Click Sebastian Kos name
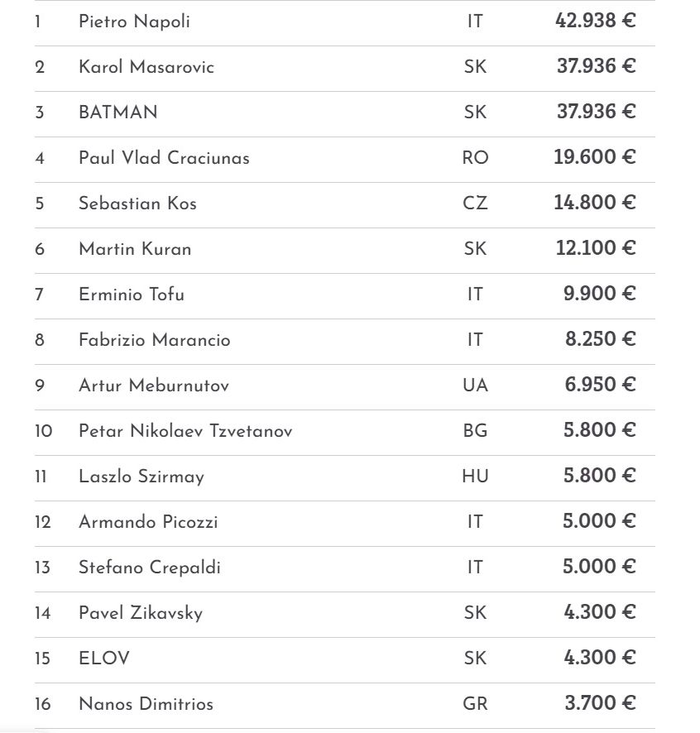 [137, 204]
